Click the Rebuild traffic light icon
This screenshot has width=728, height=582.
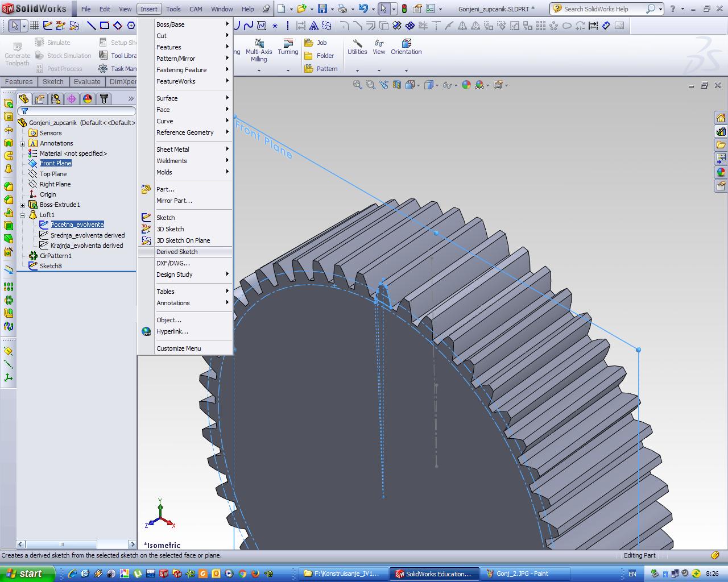click(x=404, y=9)
